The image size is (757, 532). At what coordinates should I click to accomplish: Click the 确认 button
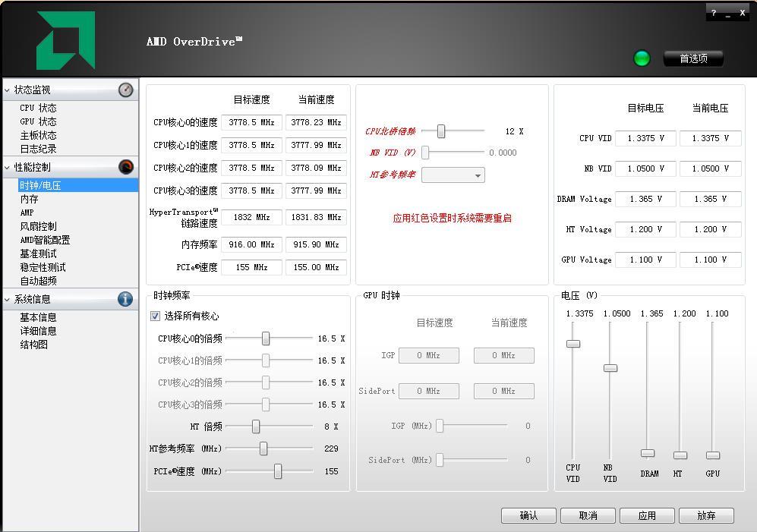528,515
